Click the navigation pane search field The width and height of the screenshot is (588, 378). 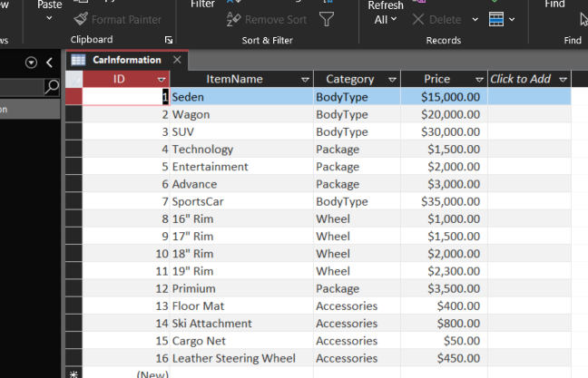click(x=22, y=87)
